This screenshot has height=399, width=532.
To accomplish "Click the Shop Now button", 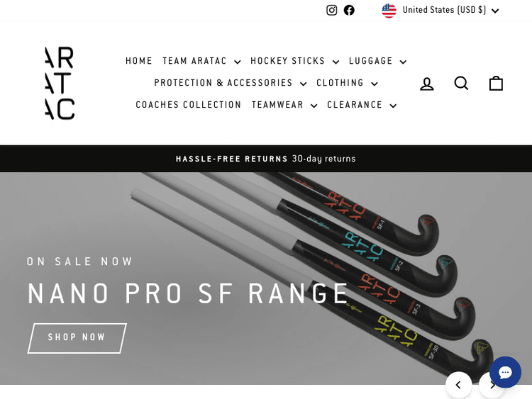I will click(77, 338).
